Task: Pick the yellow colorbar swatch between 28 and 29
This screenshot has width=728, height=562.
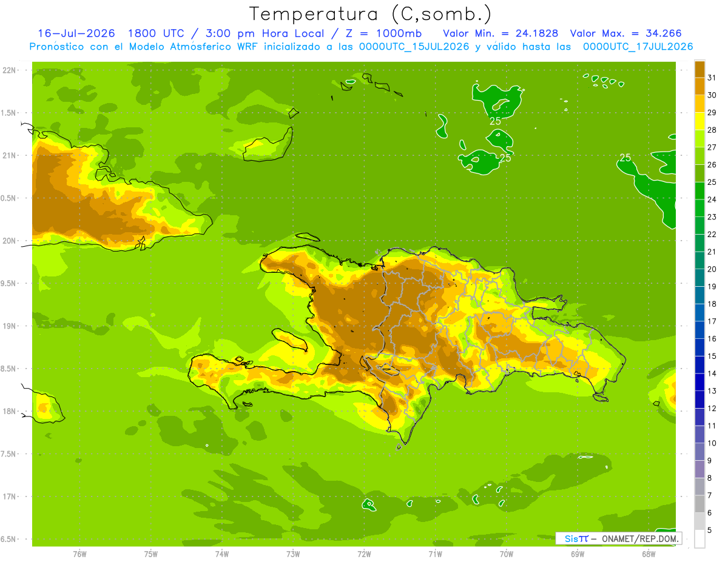Action: point(699,121)
